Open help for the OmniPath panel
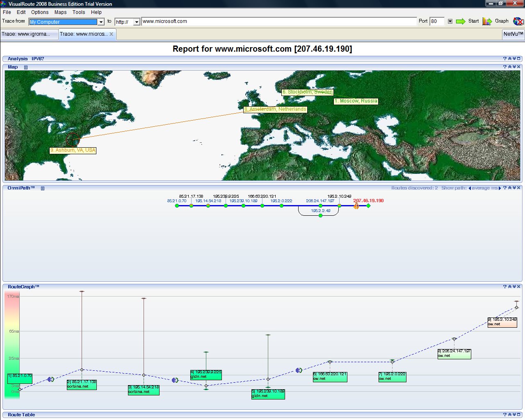Viewport: 525px width, 420px height. pyautogui.click(x=505, y=188)
